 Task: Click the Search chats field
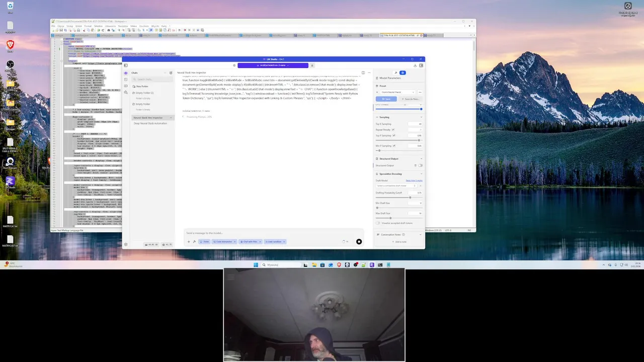click(x=152, y=79)
